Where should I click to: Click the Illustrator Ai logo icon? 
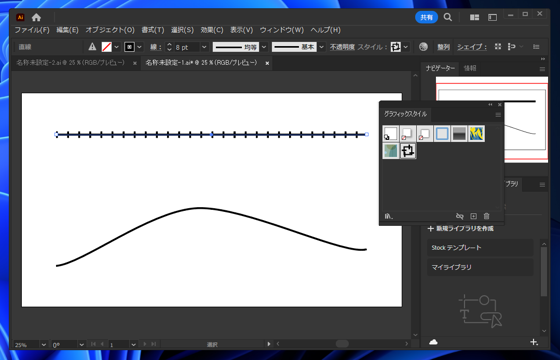20,17
